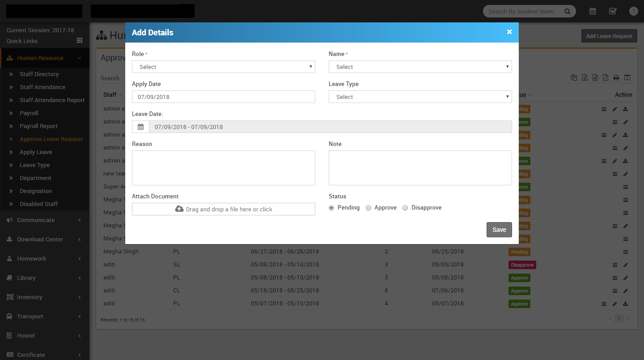Click into the Reason text area
The width and height of the screenshot is (644, 360).
224,168
